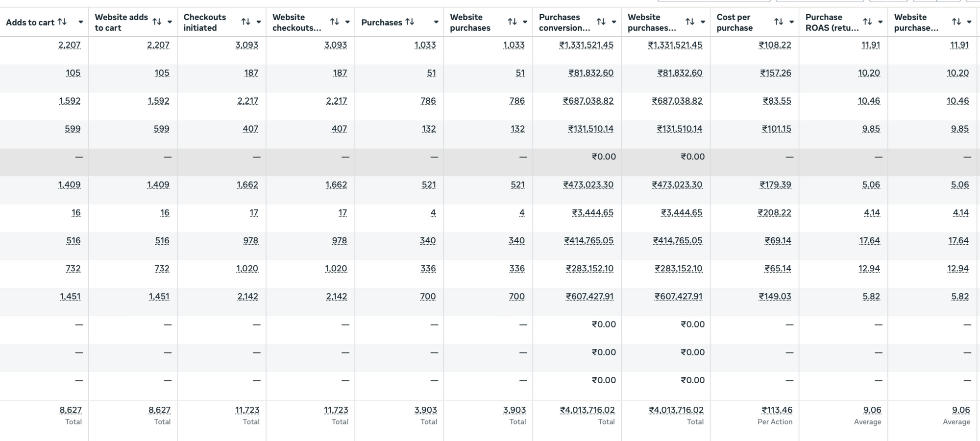Click the Checkouts initiated header label
Image resolution: width=980 pixels, height=441 pixels.
(x=204, y=23)
